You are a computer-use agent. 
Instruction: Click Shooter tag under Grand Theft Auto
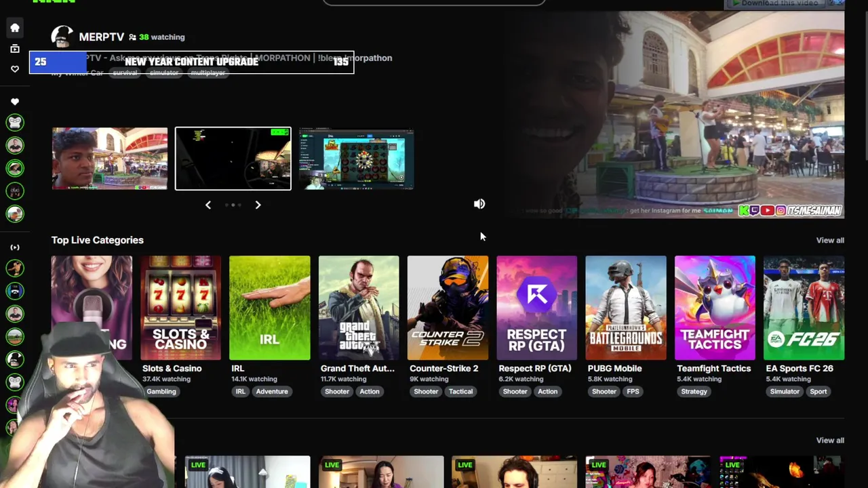[337, 391]
